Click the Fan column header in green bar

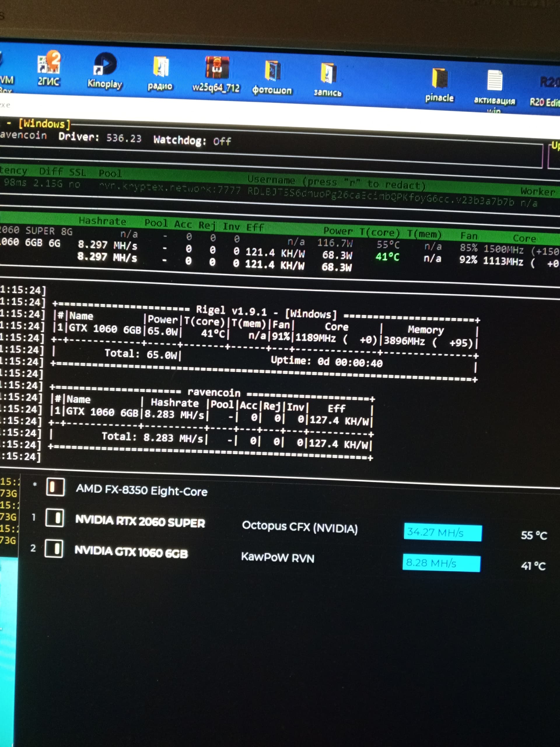469,236
